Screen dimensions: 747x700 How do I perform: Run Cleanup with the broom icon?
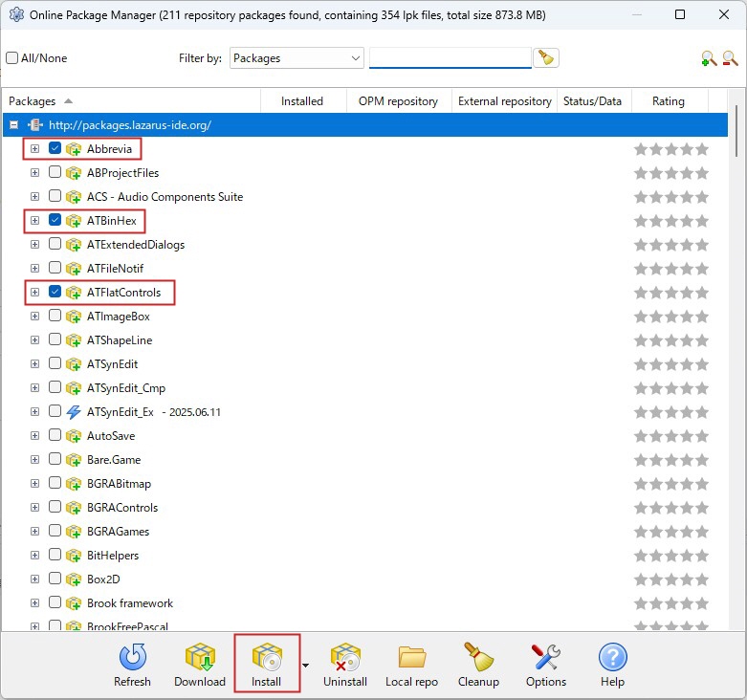point(478,665)
